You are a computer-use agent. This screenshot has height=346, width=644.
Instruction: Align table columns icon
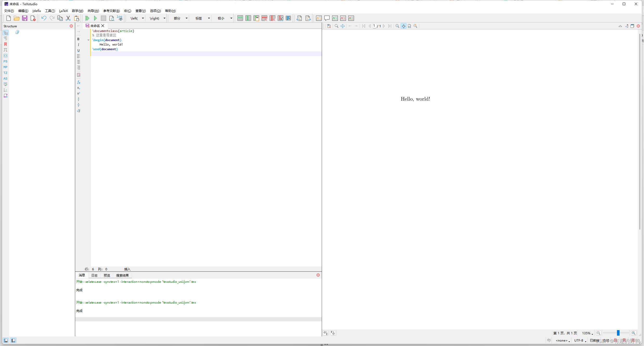[x=288, y=18]
